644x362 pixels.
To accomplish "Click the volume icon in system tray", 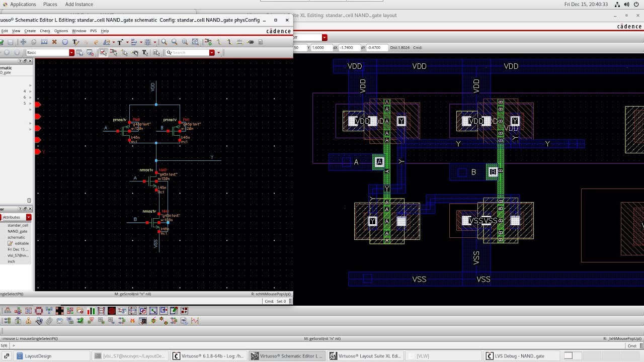I will 627,4.
